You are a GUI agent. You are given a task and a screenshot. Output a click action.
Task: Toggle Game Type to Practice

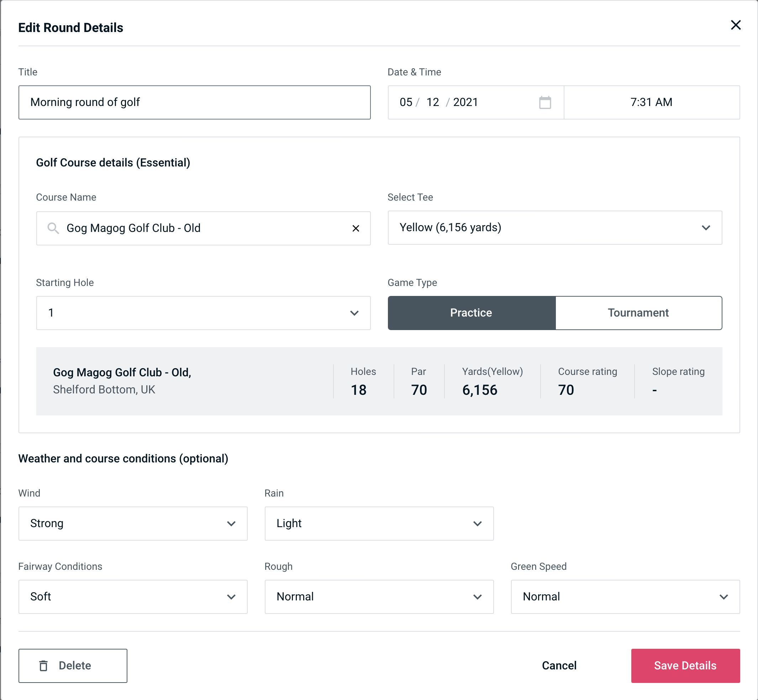[472, 313]
